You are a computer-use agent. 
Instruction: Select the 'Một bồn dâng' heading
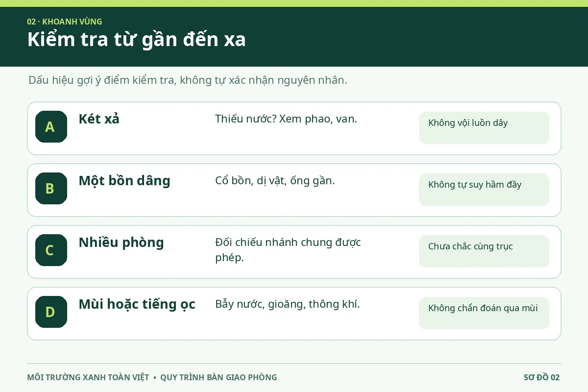[124, 181]
